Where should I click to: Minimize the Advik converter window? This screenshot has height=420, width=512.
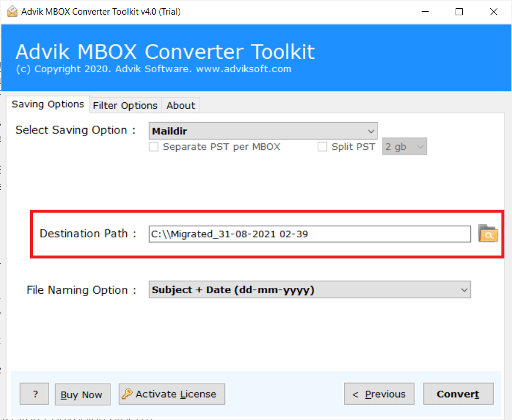[x=425, y=12]
